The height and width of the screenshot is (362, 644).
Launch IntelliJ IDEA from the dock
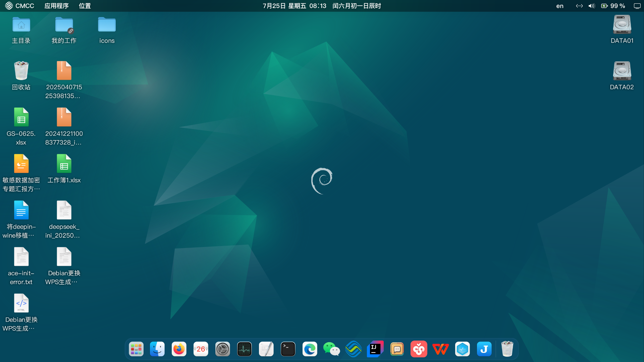tap(375, 349)
